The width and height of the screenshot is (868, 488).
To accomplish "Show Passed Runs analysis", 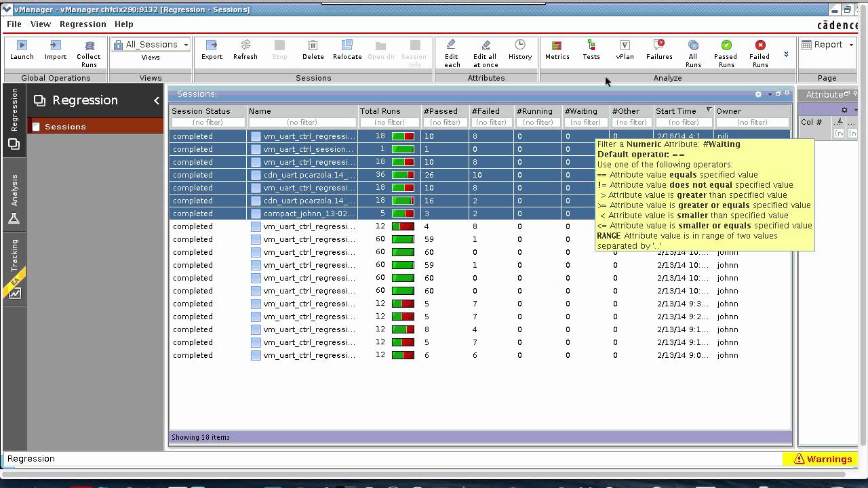I will [x=726, y=54].
